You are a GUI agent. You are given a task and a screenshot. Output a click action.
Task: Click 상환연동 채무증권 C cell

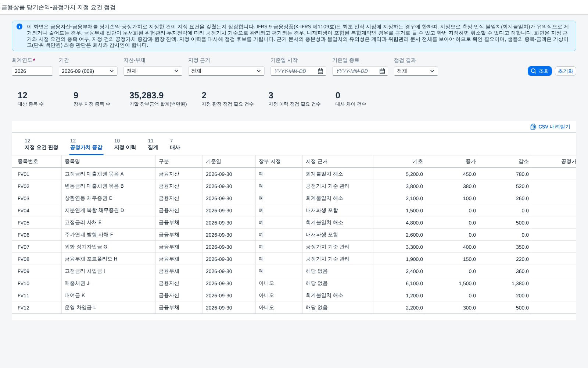coord(109,198)
